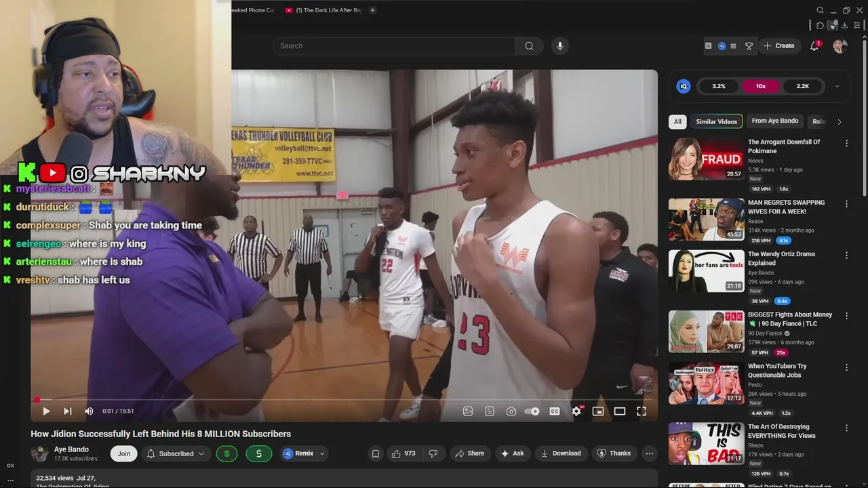Click the 2.2K stat pill
The height and width of the screenshot is (488, 868).
click(803, 86)
